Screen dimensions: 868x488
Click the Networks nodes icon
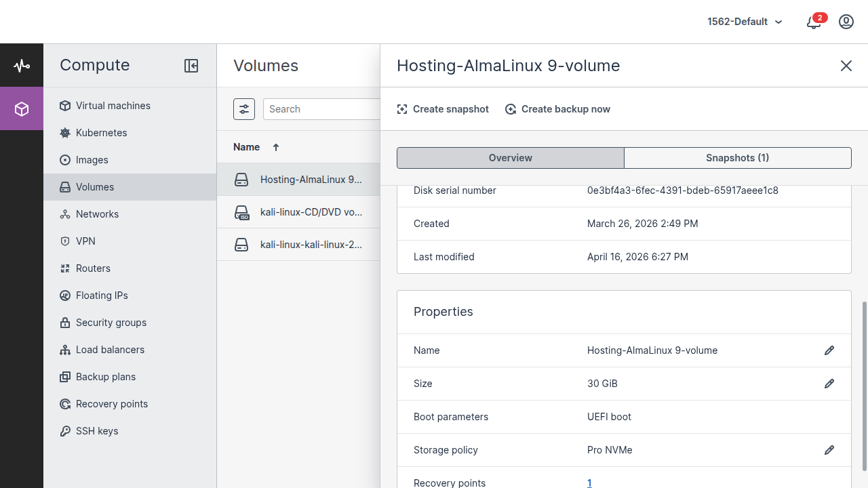[65, 214]
